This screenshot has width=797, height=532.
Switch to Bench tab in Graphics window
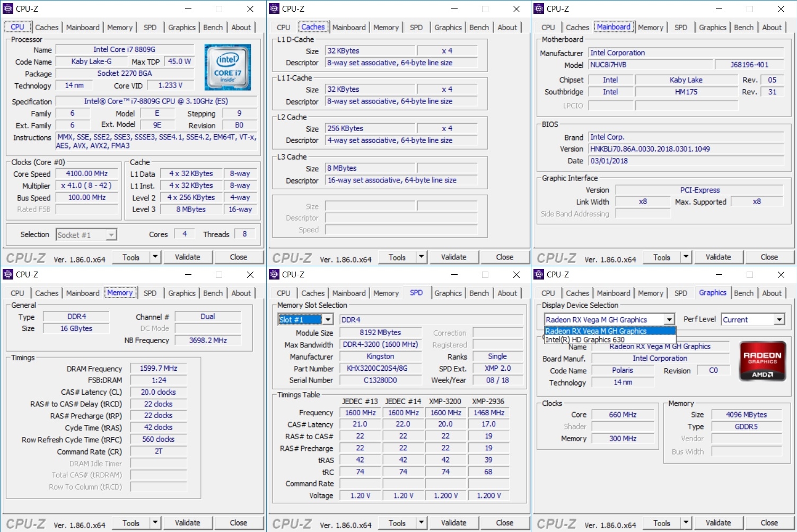[x=744, y=293]
